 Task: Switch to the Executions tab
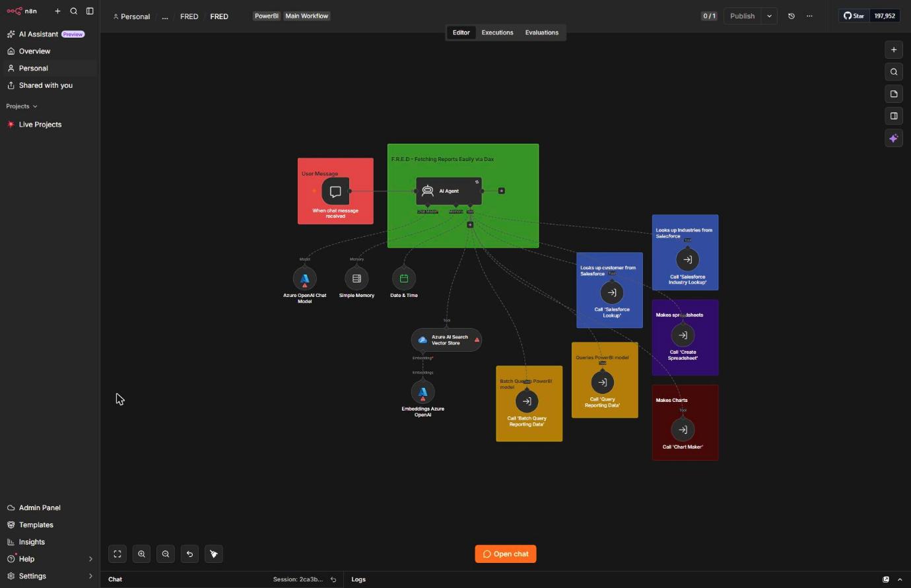(x=497, y=32)
